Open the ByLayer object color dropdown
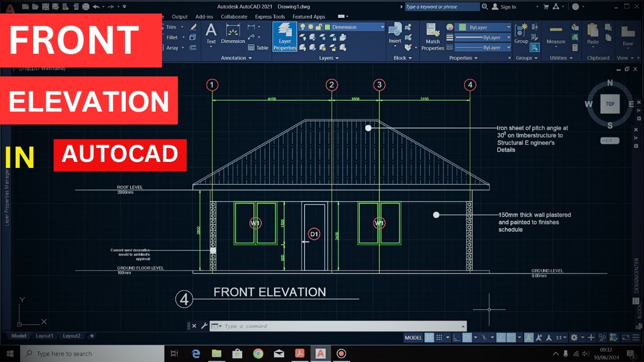 click(x=509, y=27)
